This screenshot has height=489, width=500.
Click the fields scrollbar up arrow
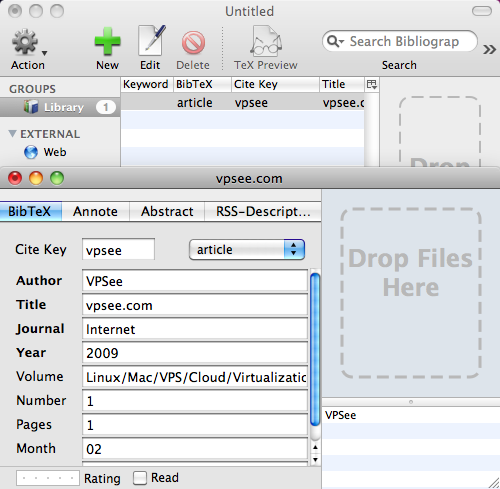tap(315, 447)
